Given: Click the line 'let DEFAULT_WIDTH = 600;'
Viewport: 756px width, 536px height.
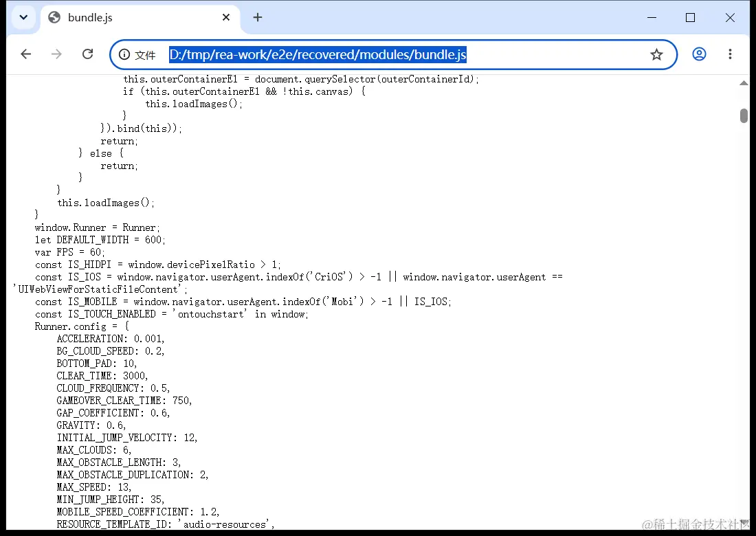Looking at the screenshot, I should 100,240.
